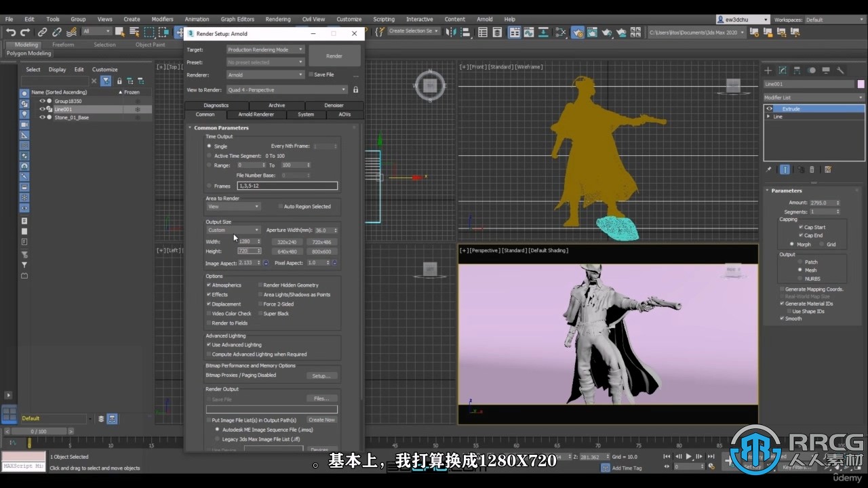Toggle visibility eye of Group18350

pos(42,101)
